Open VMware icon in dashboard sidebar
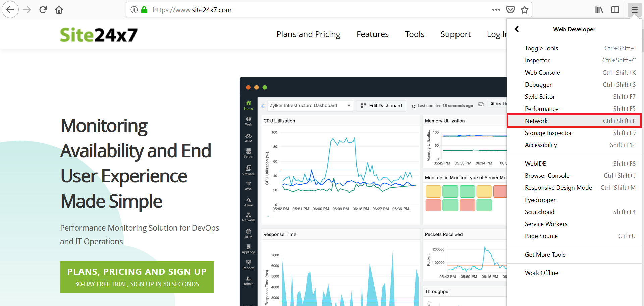The image size is (644, 306). click(249, 170)
